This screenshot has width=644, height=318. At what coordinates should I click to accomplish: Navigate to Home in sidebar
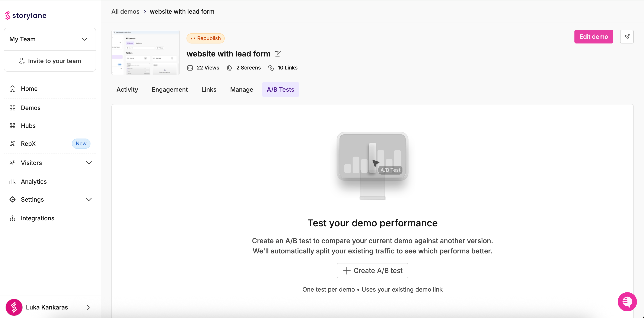29,89
